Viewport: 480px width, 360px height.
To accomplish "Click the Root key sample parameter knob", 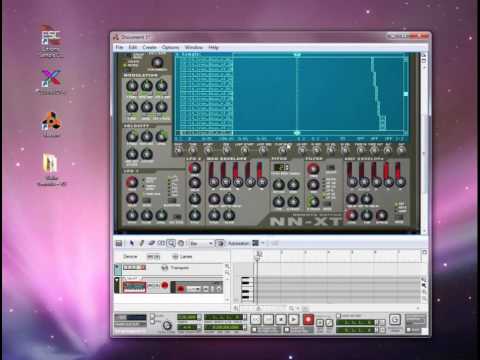I will pos(179,150).
